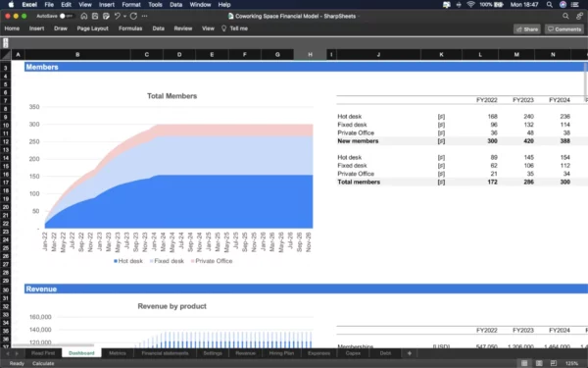Open the Home ribbon tab
The width and height of the screenshot is (588, 368).
click(12, 28)
